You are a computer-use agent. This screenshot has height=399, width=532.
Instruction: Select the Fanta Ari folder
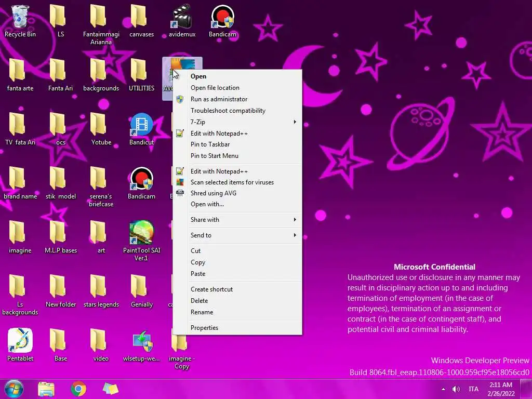60,75
